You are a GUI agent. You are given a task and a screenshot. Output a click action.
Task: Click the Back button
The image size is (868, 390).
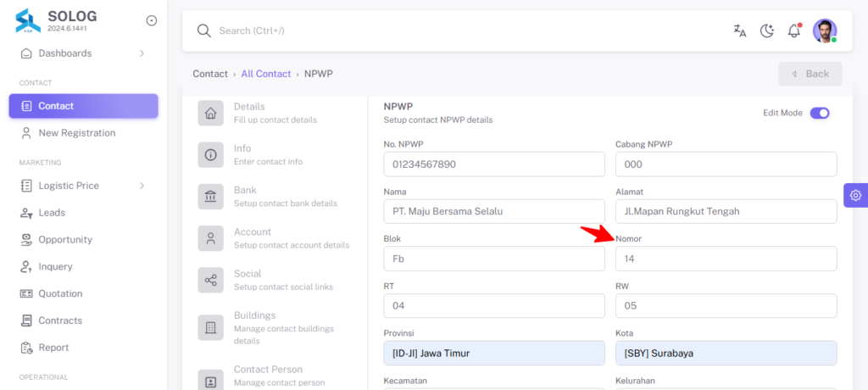(x=810, y=74)
